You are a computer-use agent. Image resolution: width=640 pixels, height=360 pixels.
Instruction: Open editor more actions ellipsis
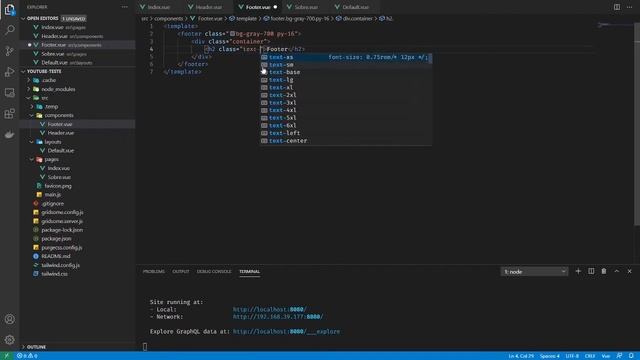tap(629, 7)
